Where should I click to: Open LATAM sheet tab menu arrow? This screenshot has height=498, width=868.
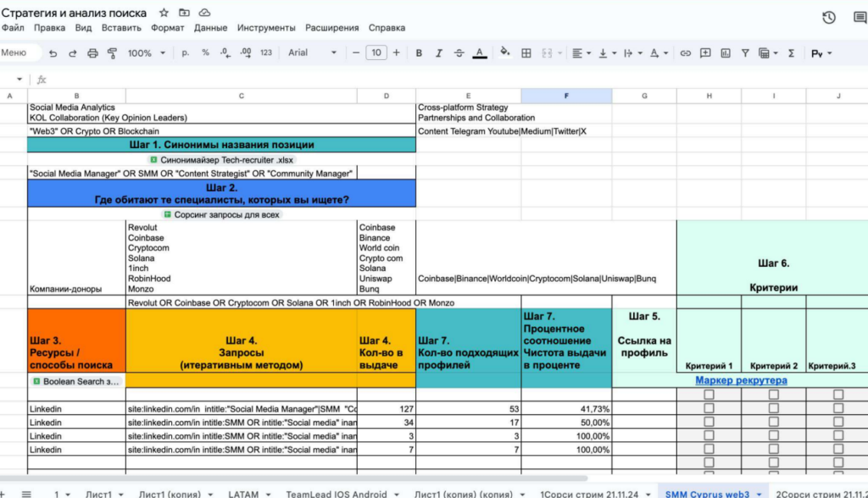pyautogui.click(x=268, y=494)
